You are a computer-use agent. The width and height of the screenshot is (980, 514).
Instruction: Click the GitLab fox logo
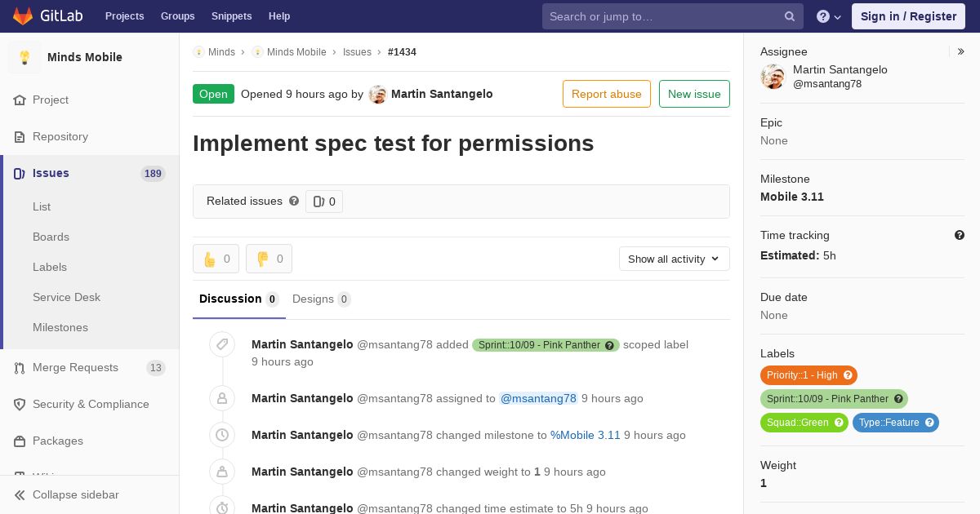point(23,16)
